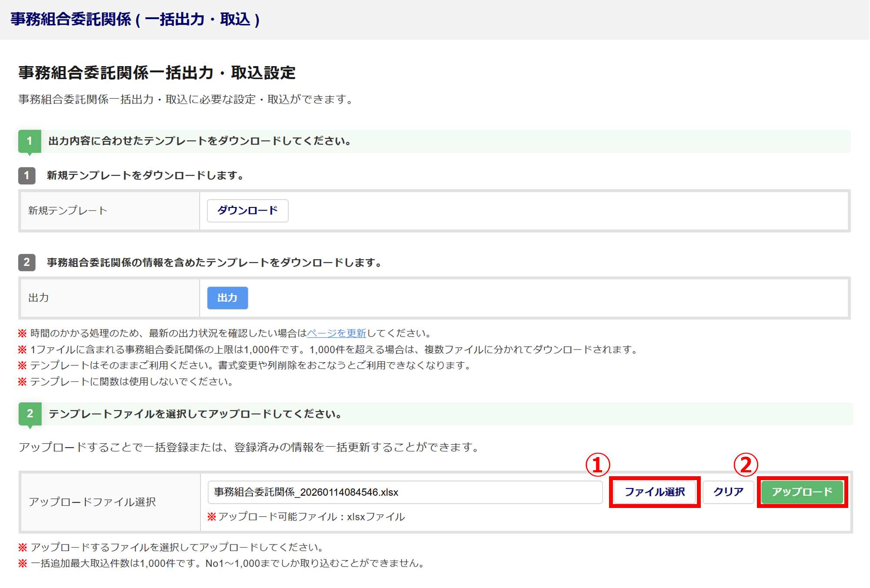Click the gray sub-step 1 badge
This screenshot has height=588, width=870.
(x=27, y=176)
